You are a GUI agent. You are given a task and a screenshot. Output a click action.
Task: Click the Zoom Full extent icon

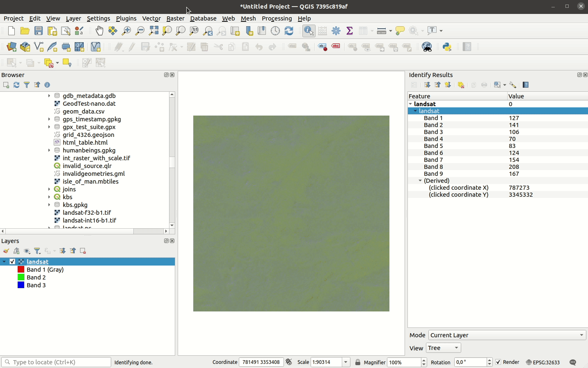click(x=153, y=31)
